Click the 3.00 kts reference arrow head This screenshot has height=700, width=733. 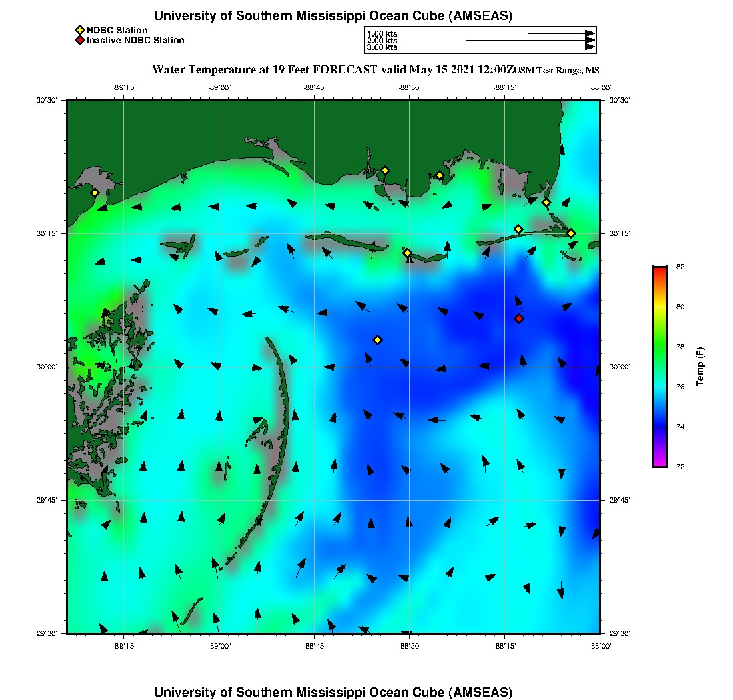coord(590,47)
